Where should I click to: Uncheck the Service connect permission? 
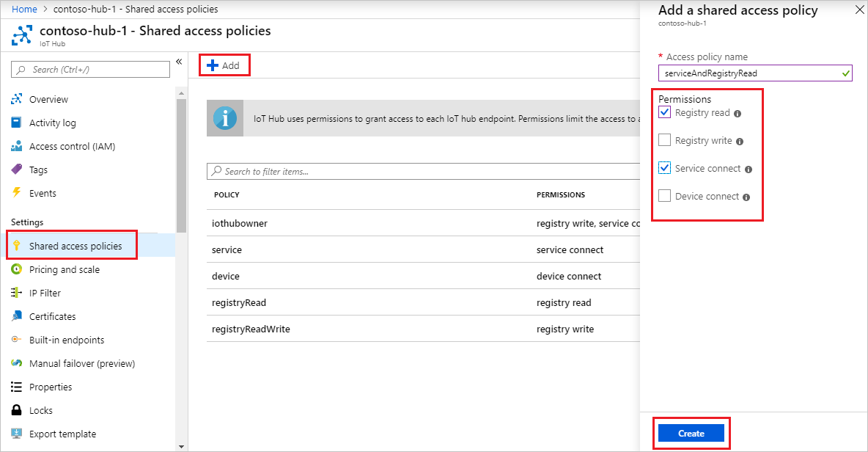[x=664, y=167]
